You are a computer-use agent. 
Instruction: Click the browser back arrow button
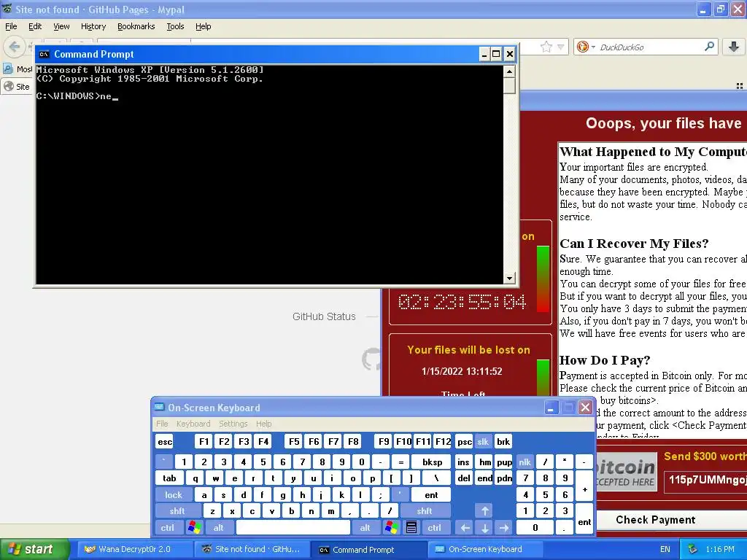15,47
